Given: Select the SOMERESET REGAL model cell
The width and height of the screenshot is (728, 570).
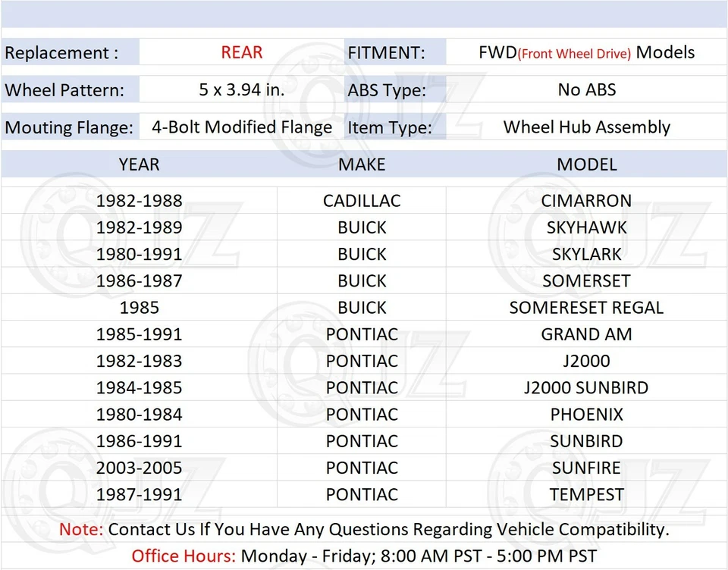Looking at the screenshot, I should pos(586,307).
